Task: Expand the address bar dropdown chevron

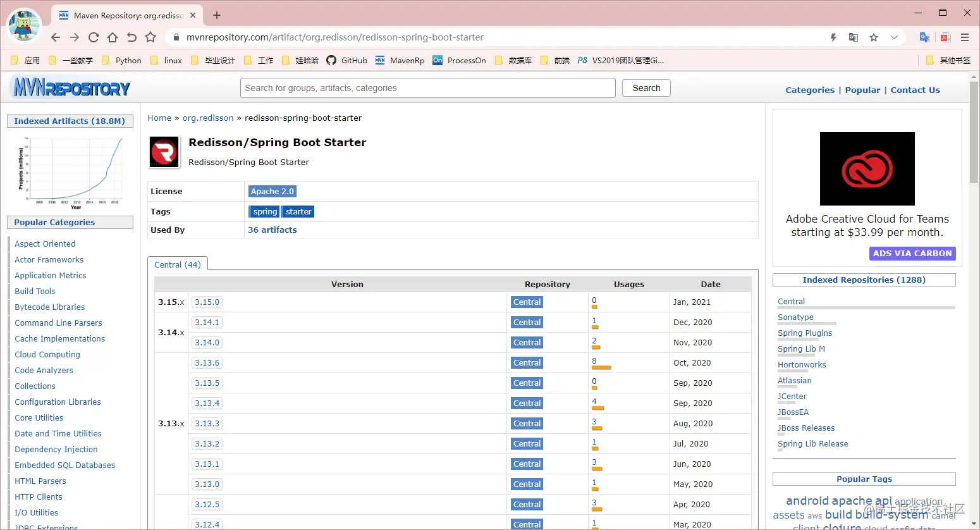Action: click(x=894, y=37)
